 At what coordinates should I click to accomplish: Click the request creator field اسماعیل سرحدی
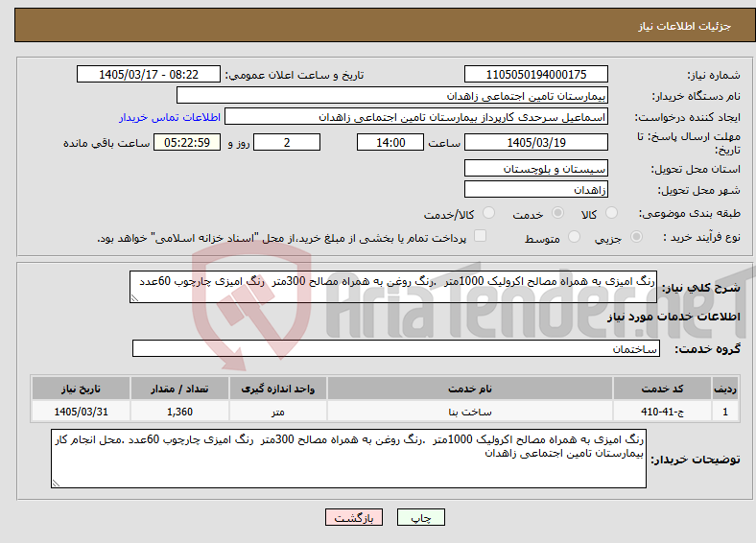pyautogui.click(x=416, y=117)
